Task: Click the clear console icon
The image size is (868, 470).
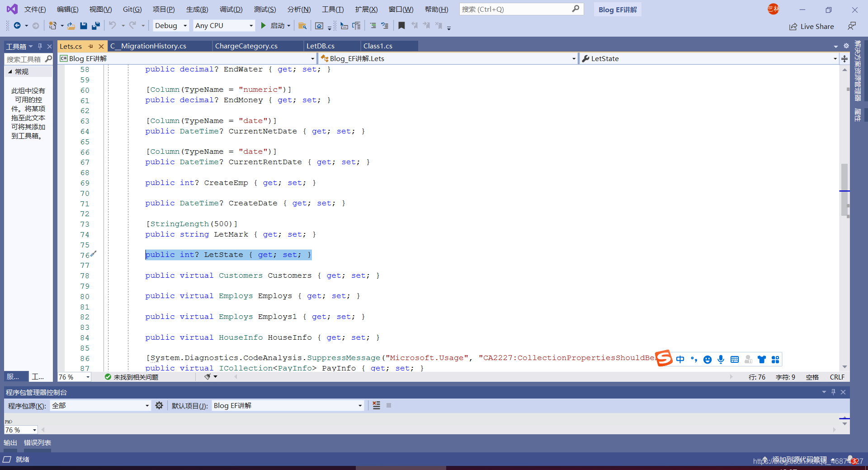Action: tap(376, 405)
